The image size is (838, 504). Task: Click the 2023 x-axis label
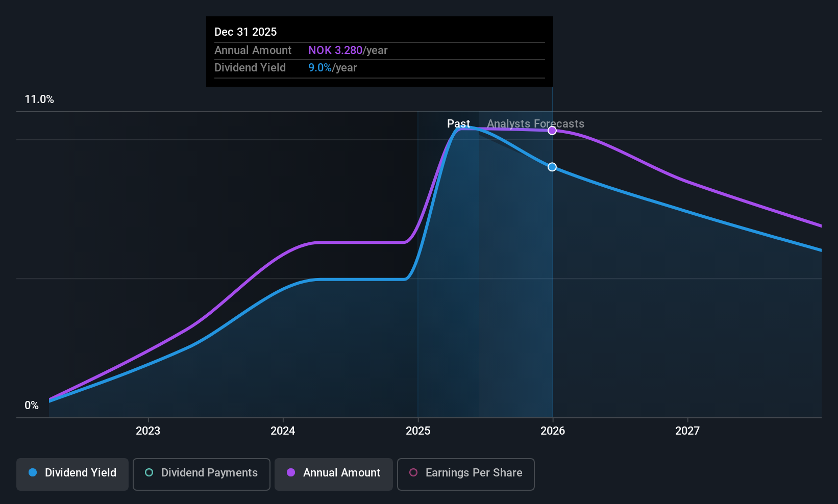[148, 431]
